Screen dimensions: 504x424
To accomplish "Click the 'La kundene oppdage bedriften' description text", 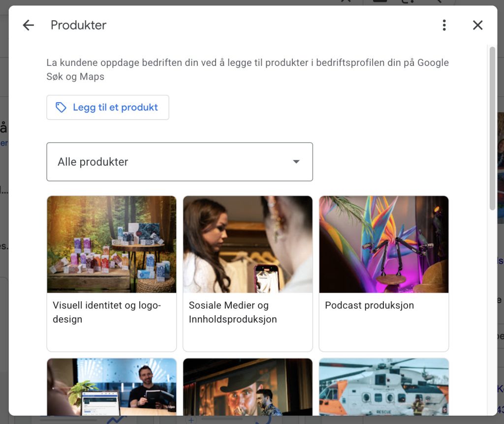I will [x=248, y=69].
